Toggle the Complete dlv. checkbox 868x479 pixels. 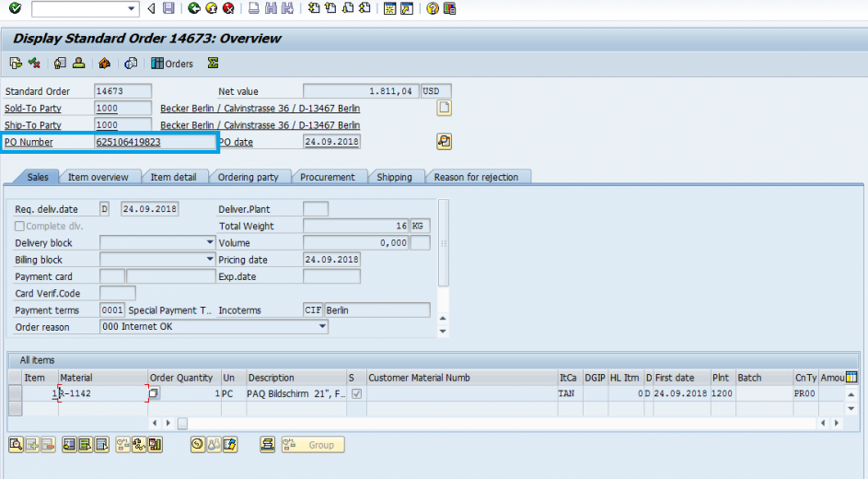(20, 226)
